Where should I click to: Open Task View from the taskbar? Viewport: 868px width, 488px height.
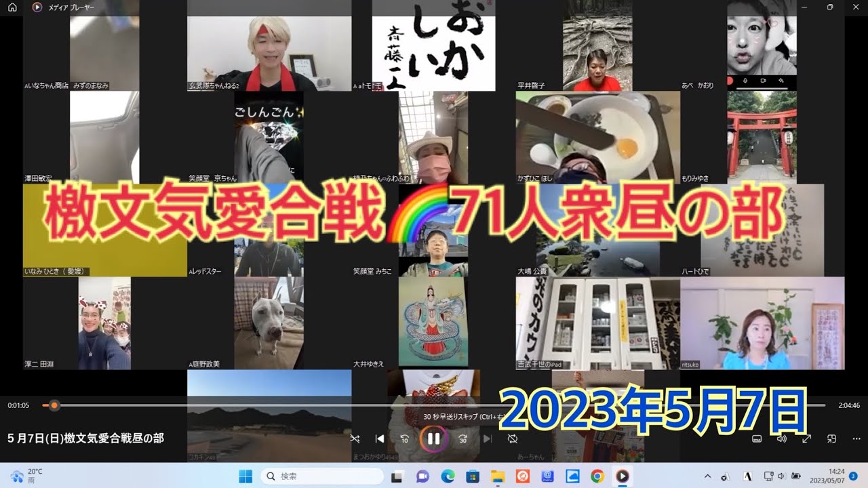[397, 476]
